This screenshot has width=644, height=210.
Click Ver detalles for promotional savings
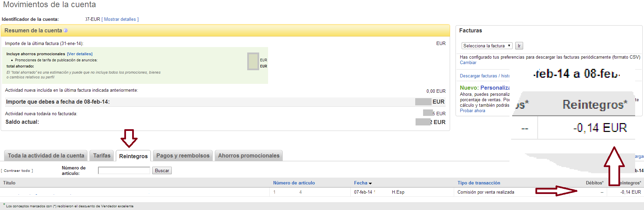[80, 54]
